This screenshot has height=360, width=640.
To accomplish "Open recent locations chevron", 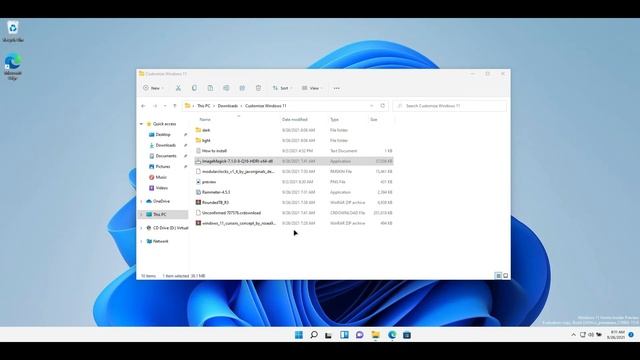I will [x=165, y=106].
